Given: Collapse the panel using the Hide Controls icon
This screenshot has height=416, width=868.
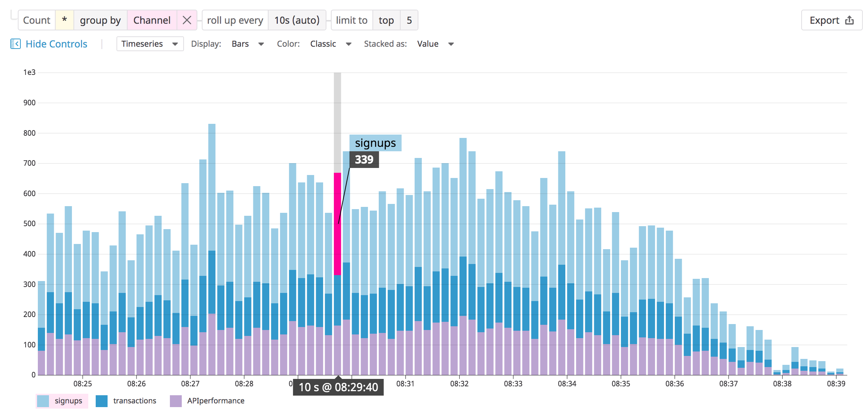Looking at the screenshot, I should tap(16, 43).
